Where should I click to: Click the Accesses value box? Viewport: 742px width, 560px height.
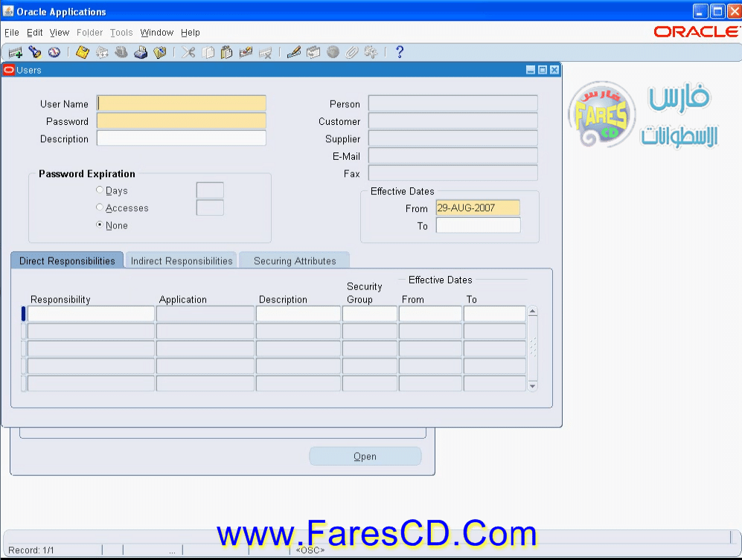pos(210,207)
